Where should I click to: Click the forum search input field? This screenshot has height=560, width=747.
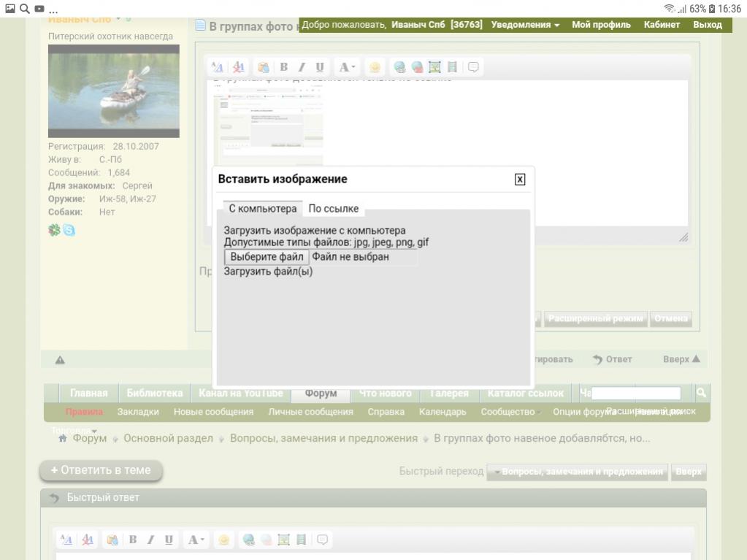tap(636, 394)
